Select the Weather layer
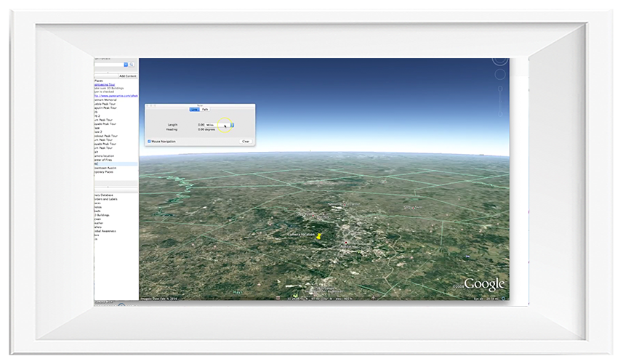 tap(99, 223)
